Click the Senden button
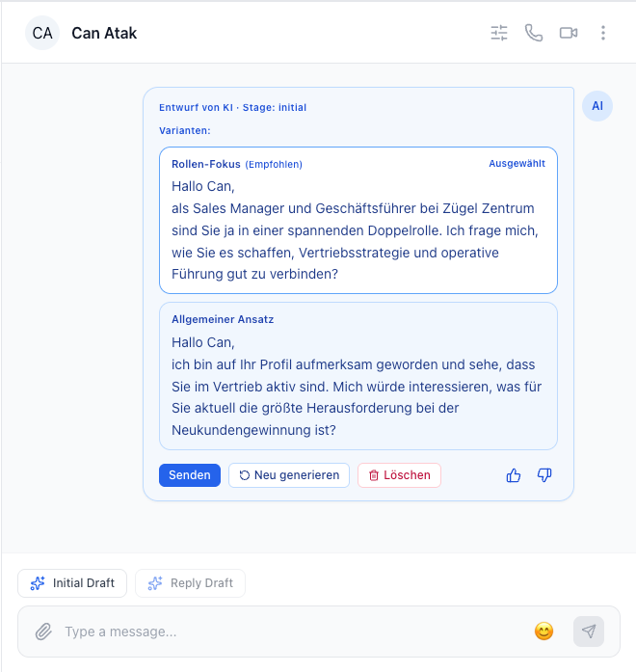636x672 pixels. [190, 475]
